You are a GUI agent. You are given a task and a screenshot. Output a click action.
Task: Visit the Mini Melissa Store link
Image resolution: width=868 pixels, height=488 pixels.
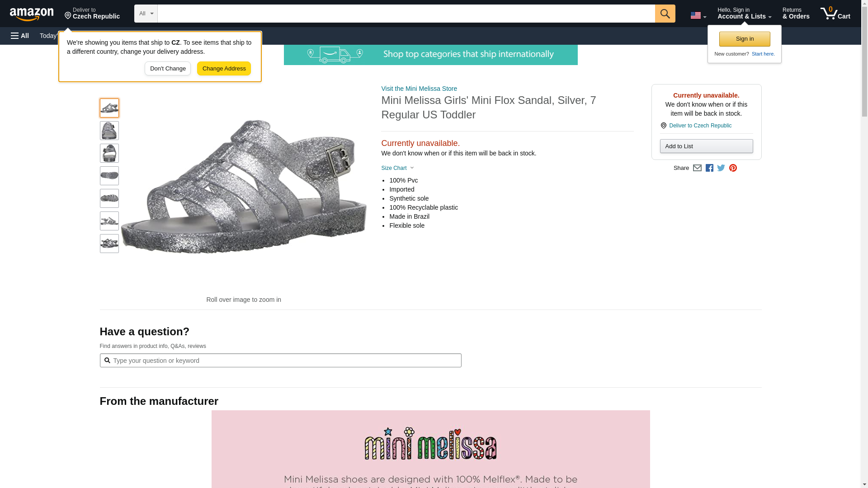(x=419, y=89)
